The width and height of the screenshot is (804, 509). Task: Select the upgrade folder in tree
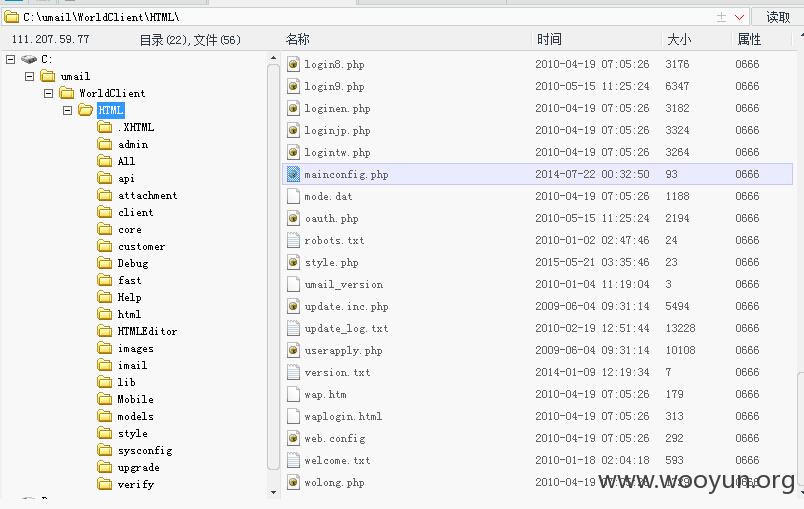tap(138, 467)
